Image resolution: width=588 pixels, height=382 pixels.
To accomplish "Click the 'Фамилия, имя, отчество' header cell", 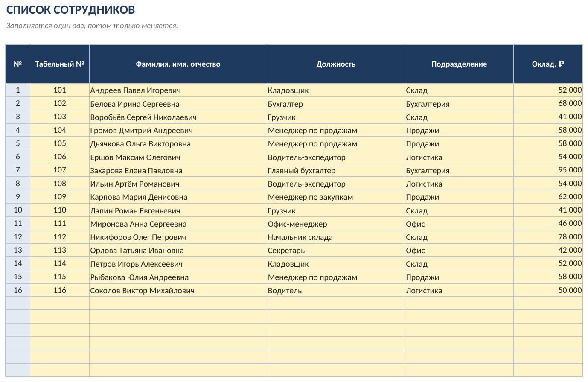I will coord(178,64).
